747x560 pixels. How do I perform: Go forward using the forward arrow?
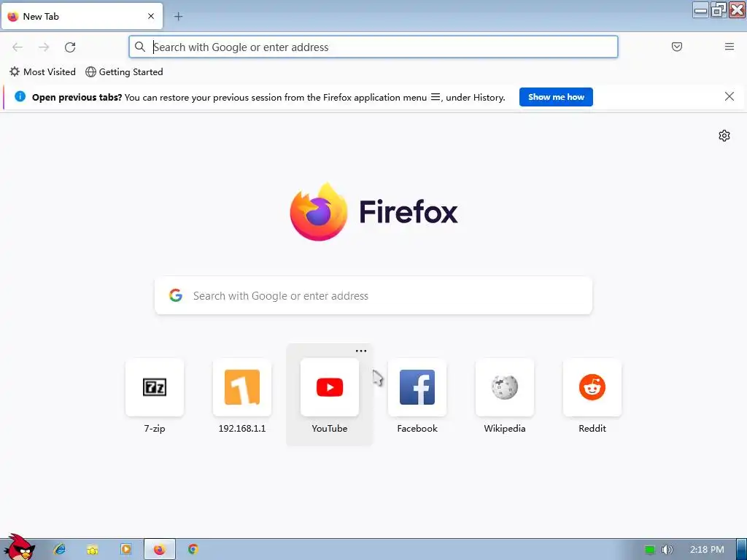pyautogui.click(x=44, y=47)
